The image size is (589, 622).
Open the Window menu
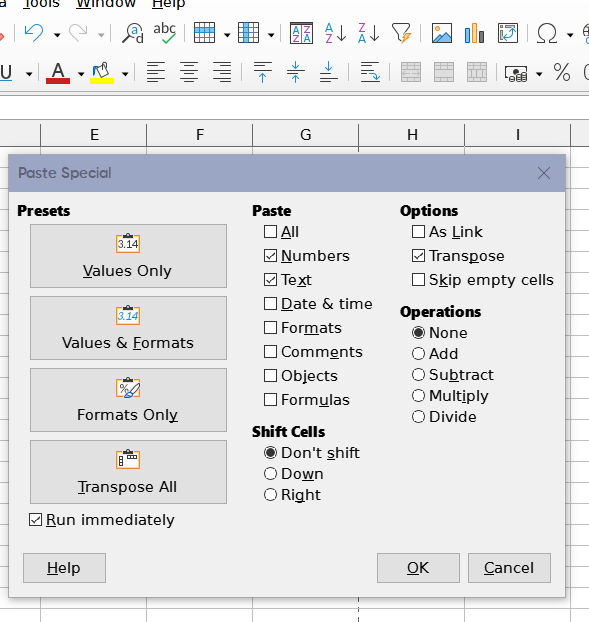coord(106,4)
